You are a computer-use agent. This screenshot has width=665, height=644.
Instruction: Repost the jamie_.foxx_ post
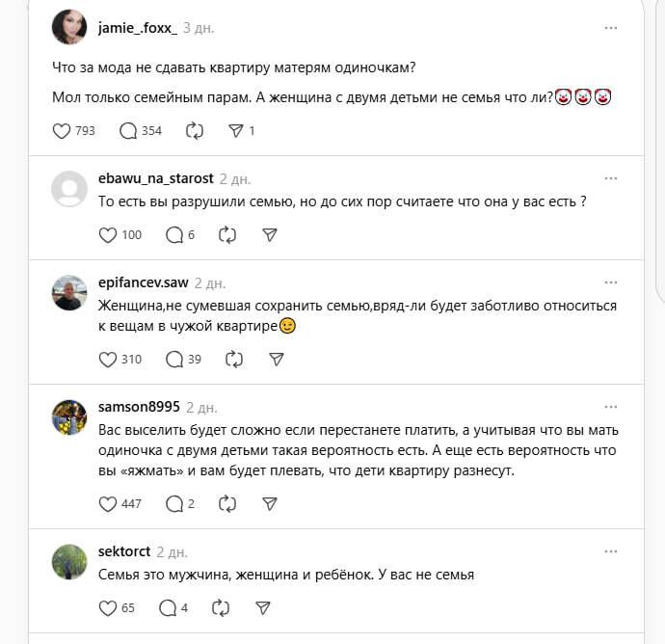194,130
